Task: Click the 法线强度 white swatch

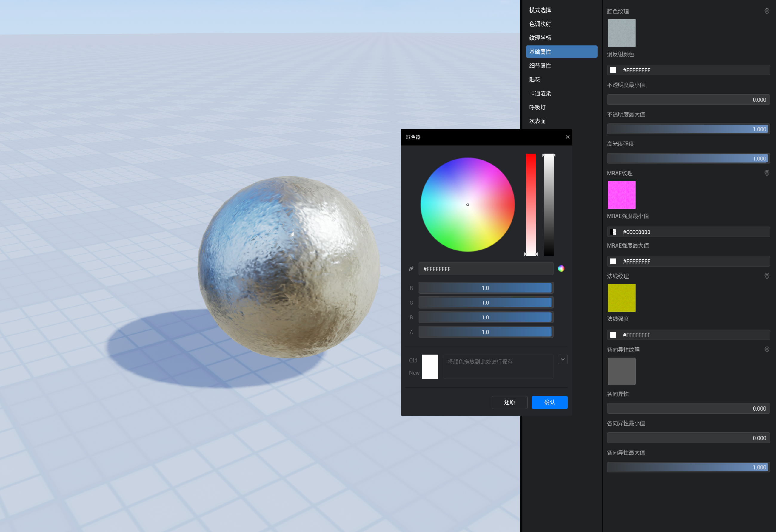Action: pyautogui.click(x=613, y=335)
